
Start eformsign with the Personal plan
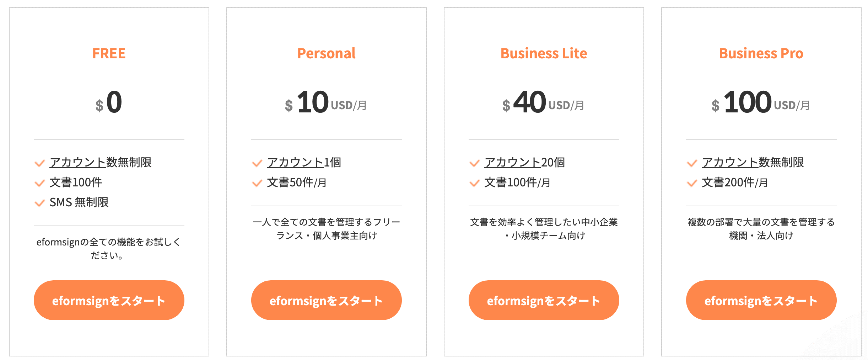coord(326,300)
